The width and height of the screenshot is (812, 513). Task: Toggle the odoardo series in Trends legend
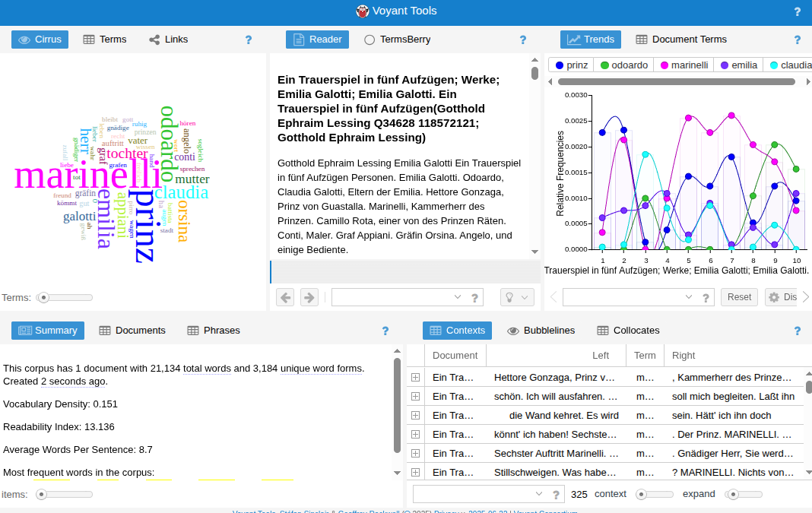click(624, 65)
